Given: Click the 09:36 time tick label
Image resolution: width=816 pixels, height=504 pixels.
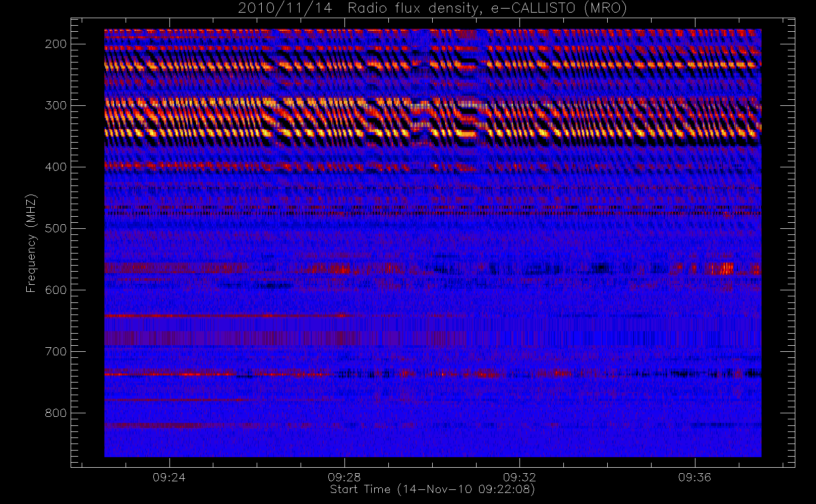Looking at the screenshot, I should [694, 477].
